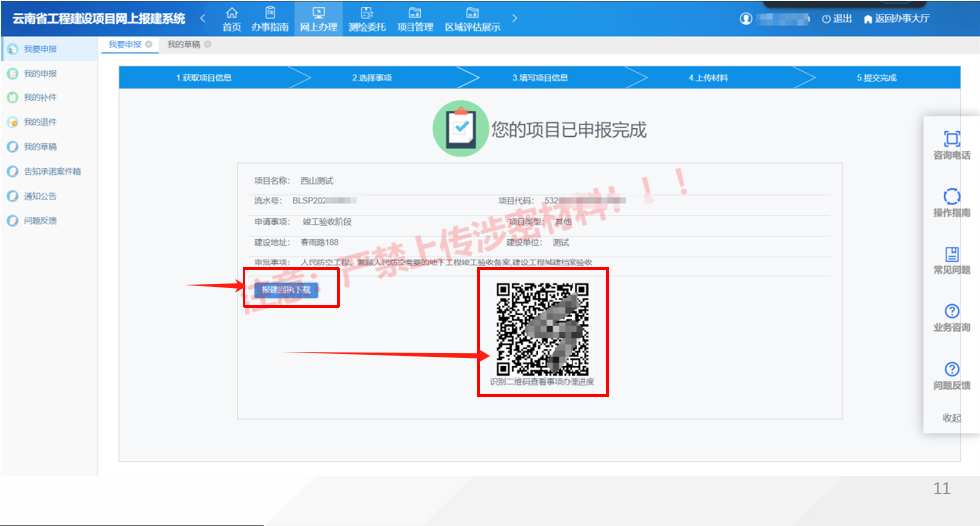Collapse the right panel via 收起
This screenshot has height=526, width=980.
tap(951, 417)
